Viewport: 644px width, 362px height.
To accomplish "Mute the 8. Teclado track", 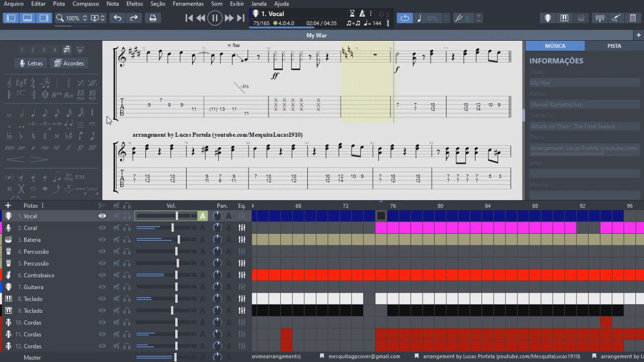I will coord(116,299).
